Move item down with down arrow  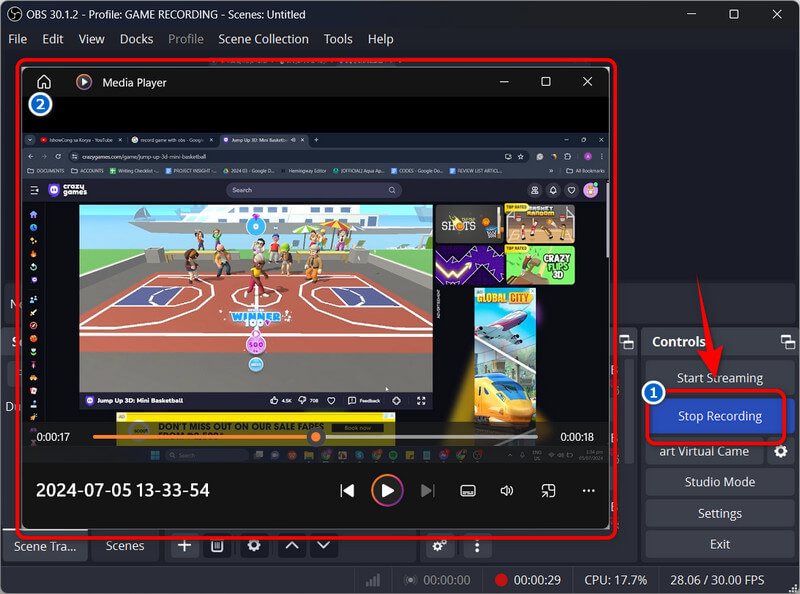[323, 546]
